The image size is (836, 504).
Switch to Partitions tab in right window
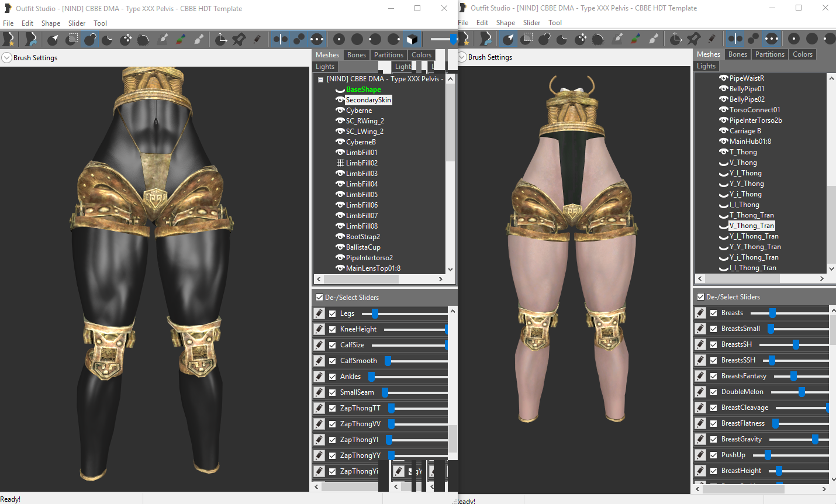coord(769,54)
